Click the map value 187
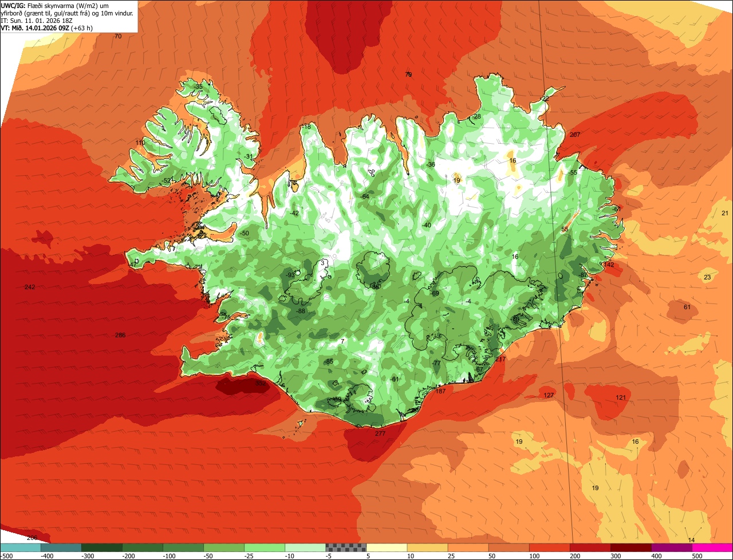733x560 pixels. point(440,391)
